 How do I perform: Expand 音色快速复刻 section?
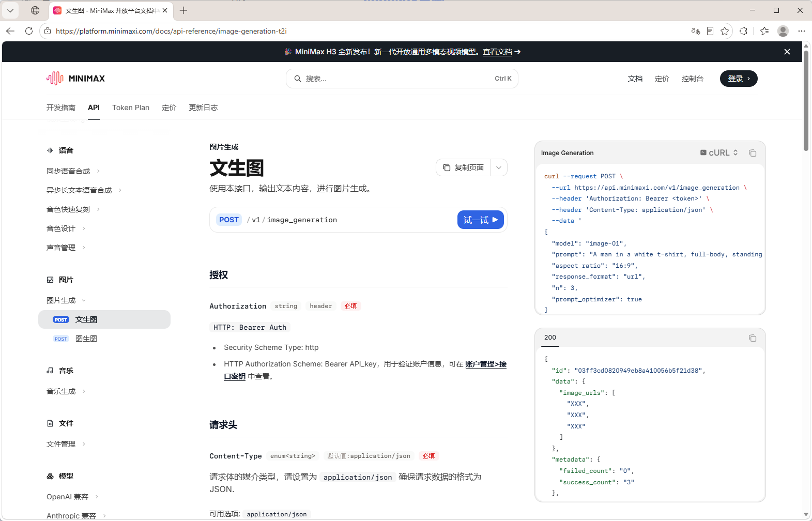(73, 209)
